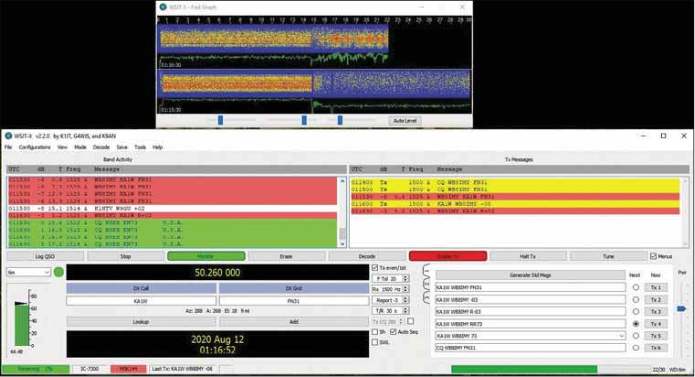Click the Tx 1 Now button
Image resolution: width=695 pixels, height=377 pixels.
pyautogui.click(x=656, y=288)
